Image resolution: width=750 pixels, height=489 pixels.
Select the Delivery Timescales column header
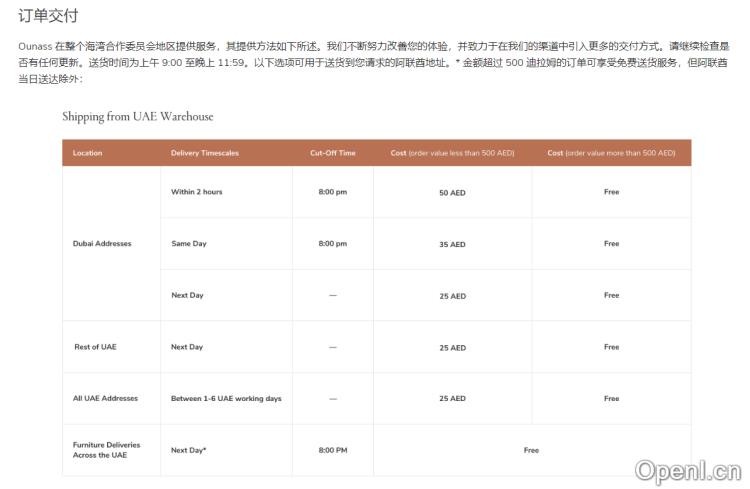tap(205, 153)
